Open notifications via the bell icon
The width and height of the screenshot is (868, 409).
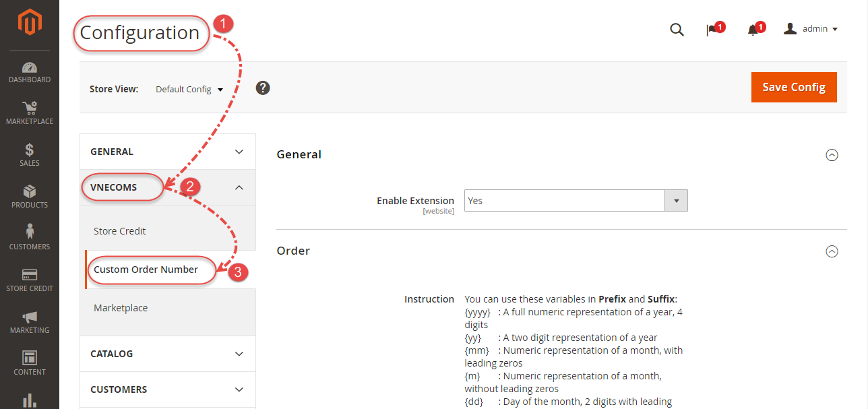tap(754, 28)
